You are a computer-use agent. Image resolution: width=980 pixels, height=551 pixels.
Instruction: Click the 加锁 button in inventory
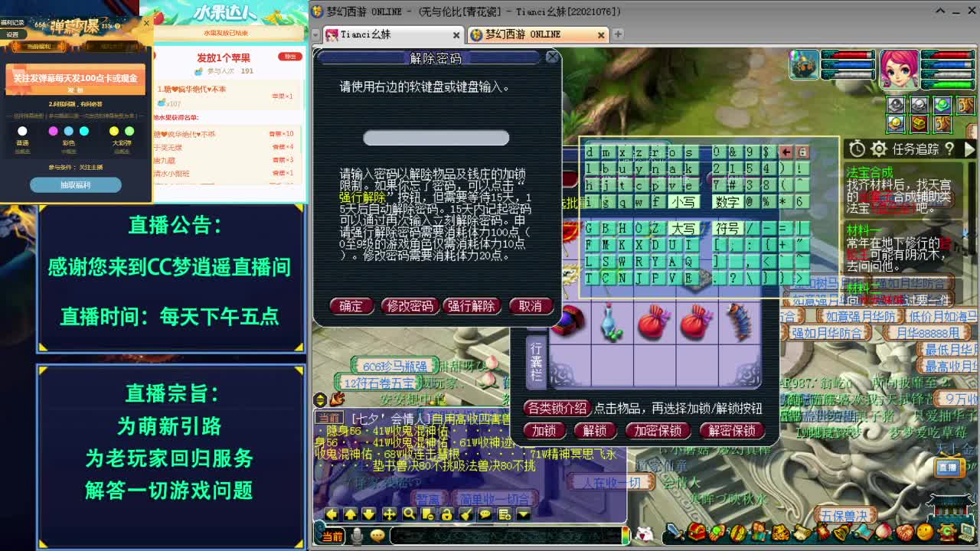pos(544,431)
